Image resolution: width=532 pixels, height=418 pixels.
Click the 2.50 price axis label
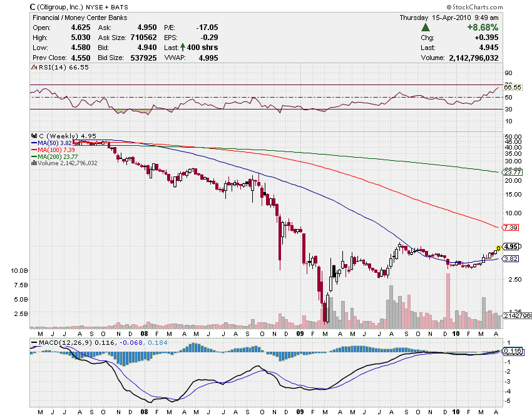[515, 279]
